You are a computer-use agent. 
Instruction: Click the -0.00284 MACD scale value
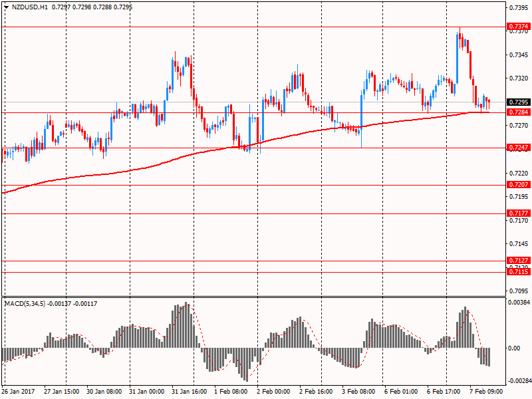[519, 382]
